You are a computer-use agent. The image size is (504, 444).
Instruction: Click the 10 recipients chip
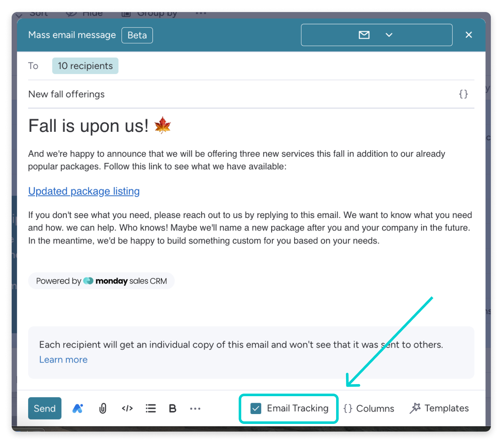(x=85, y=66)
